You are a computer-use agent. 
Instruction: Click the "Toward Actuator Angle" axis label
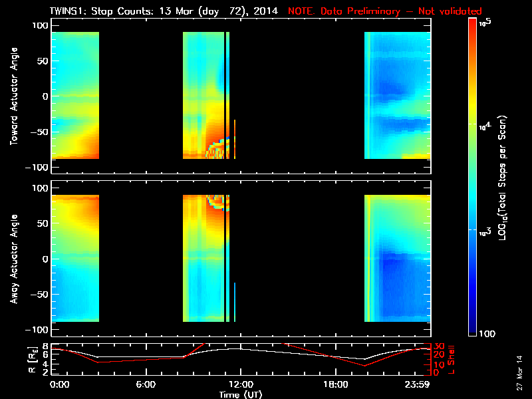(14, 96)
